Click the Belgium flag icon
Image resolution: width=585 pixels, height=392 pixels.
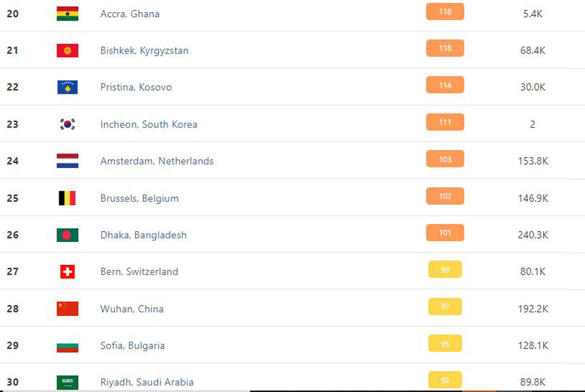[68, 198]
